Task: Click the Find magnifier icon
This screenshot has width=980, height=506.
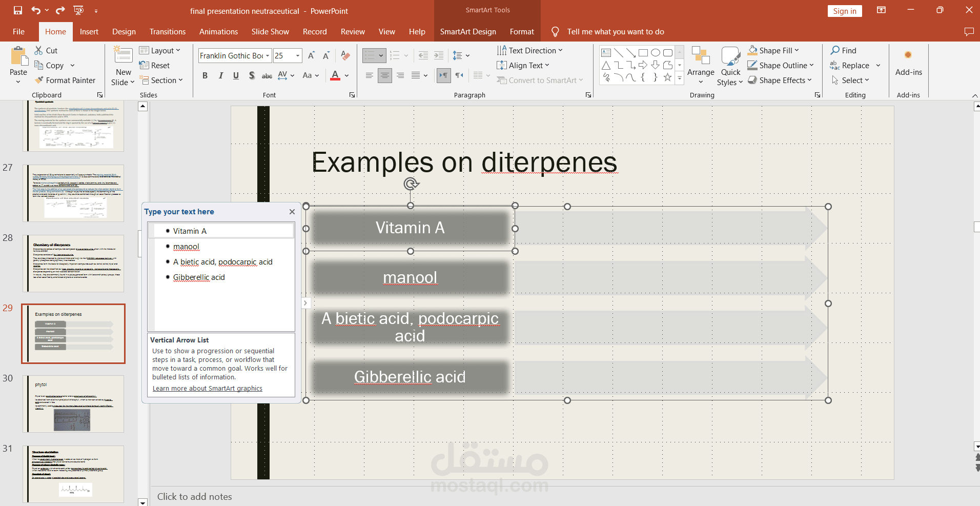Action: (835, 50)
